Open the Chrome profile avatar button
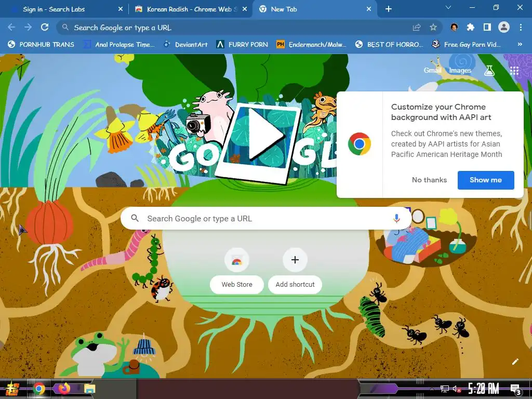Viewport: 532px width, 399px height. pyautogui.click(x=504, y=28)
